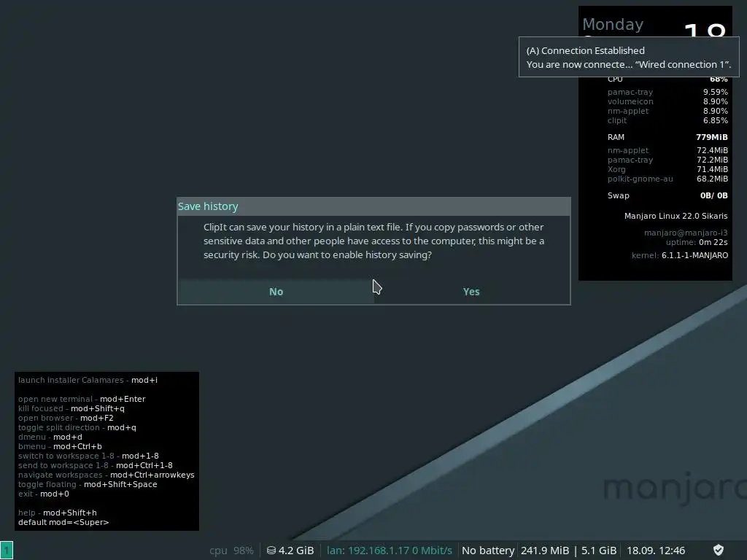Click the volumeicon 8.90% CPU row
Screen dimensions: 747x560
(x=667, y=101)
